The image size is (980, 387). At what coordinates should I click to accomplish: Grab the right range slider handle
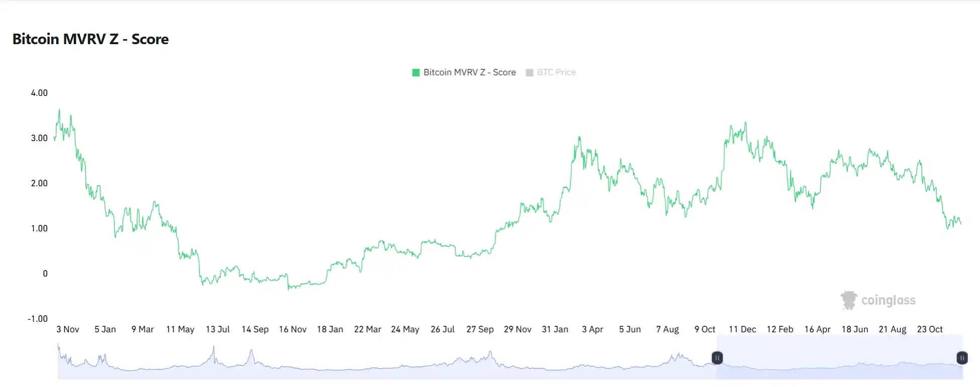(x=962, y=358)
